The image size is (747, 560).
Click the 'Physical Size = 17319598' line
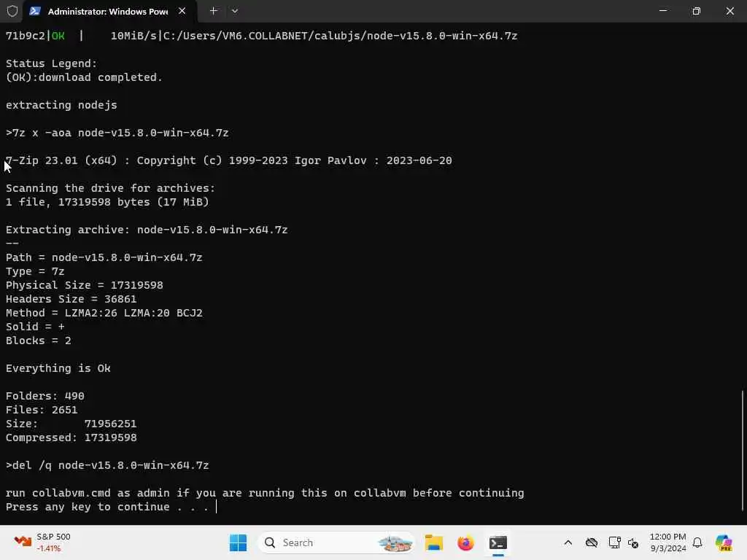85,285
